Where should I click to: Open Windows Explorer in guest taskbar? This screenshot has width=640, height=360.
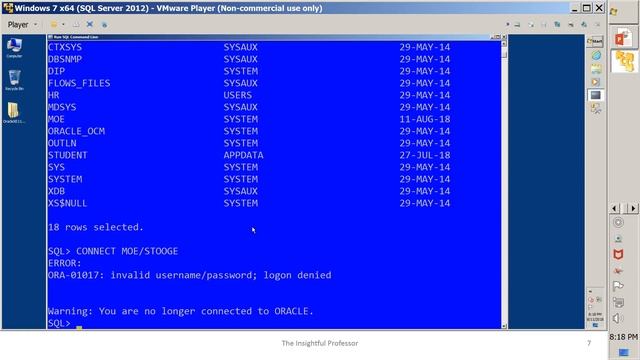coord(596,69)
